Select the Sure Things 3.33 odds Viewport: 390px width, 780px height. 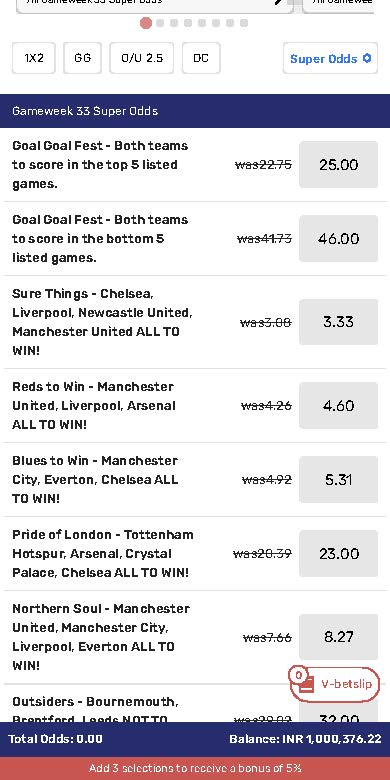[x=338, y=322]
